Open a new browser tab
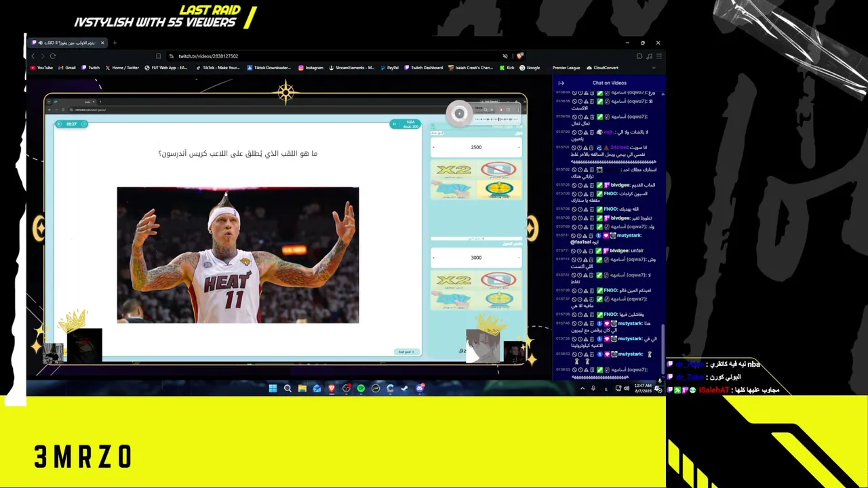Screen dimensions: 868x488 click(x=115, y=43)
